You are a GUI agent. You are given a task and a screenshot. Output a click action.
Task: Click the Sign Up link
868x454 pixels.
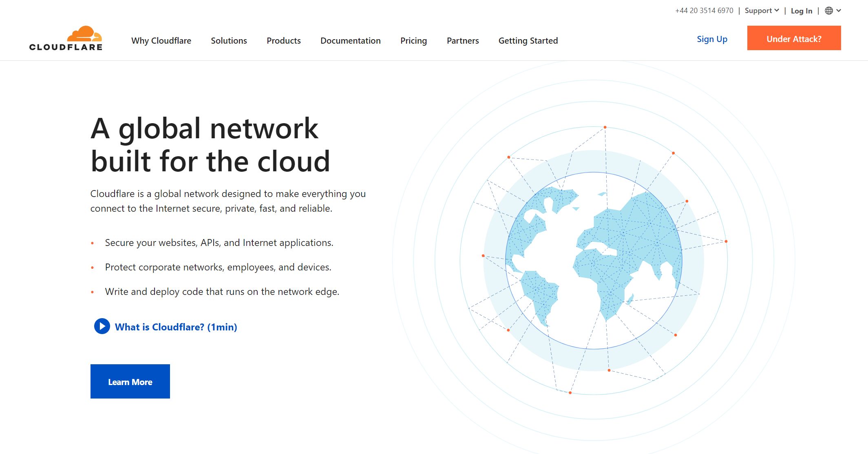pos(712,39)
